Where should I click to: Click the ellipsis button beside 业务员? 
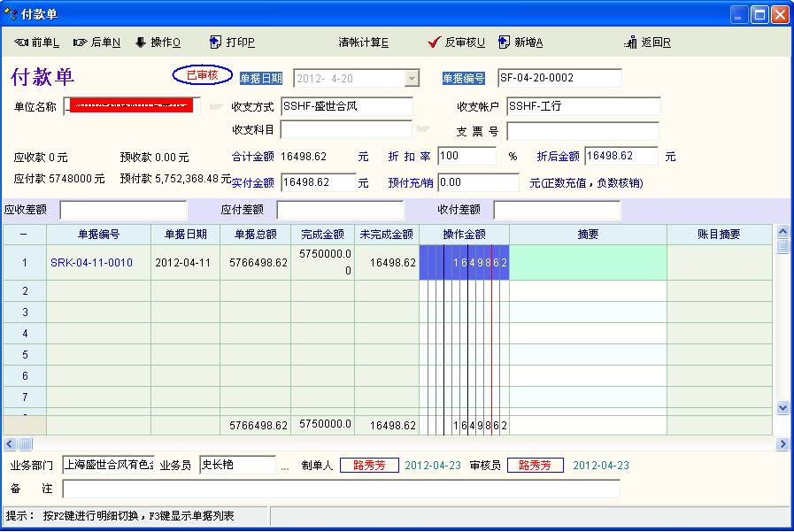[x=285, y=466]
